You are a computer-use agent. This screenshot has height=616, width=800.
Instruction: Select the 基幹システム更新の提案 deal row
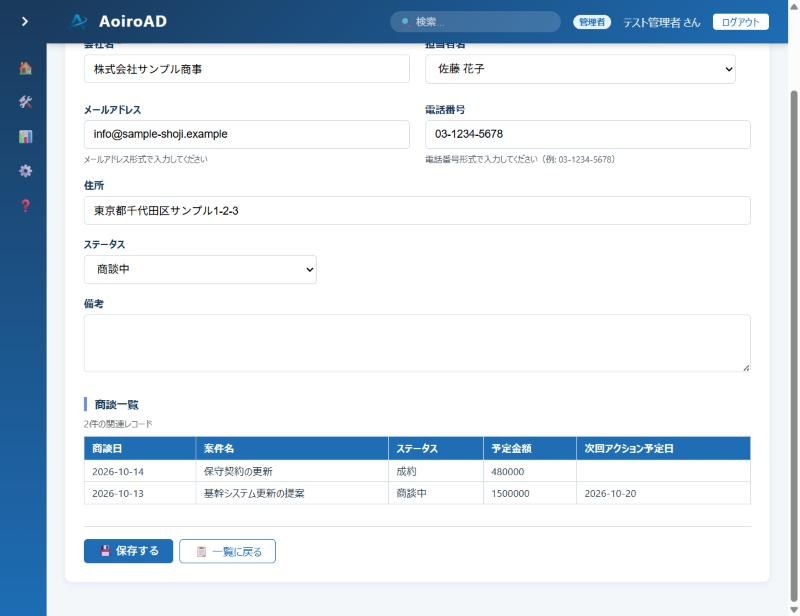(x=417, y=493)
